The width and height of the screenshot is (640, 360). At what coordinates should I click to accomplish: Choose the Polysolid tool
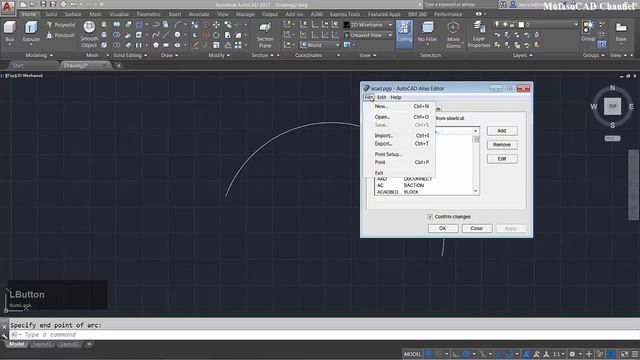[x=61, y=25]
